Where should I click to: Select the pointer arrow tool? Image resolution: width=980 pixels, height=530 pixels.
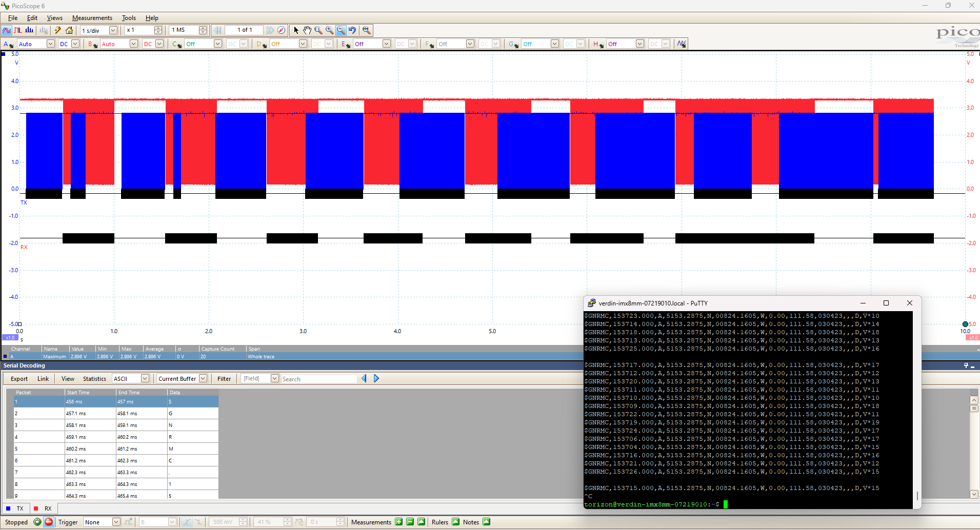tap(296, 30)
